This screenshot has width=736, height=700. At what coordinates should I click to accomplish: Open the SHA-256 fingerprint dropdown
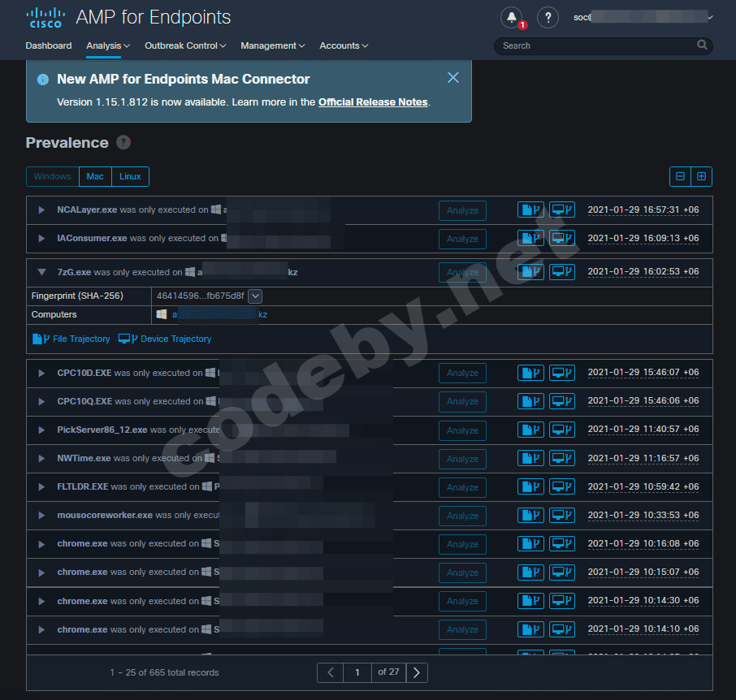pyautogui.click(x=255, y=296)
